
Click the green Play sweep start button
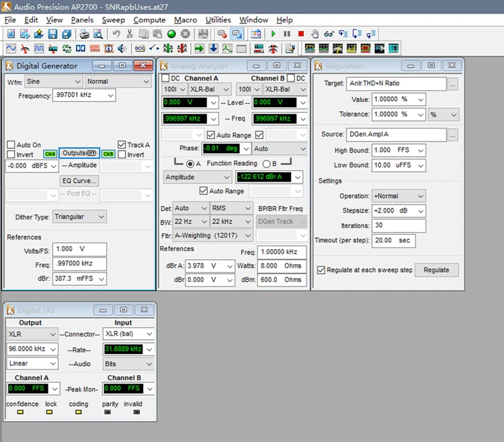pyautogui.click(x=274, y=34)
